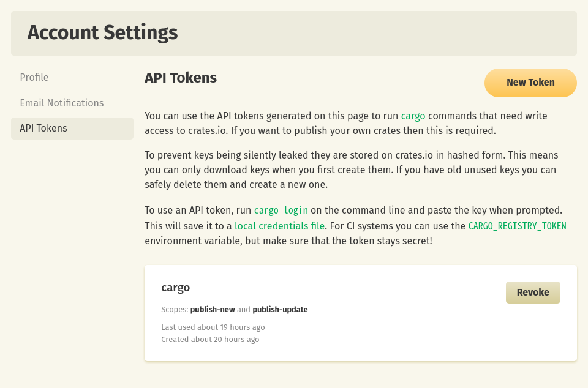Click the API Tokens section heading
The image size is (588, 388).
click(181, 78)
